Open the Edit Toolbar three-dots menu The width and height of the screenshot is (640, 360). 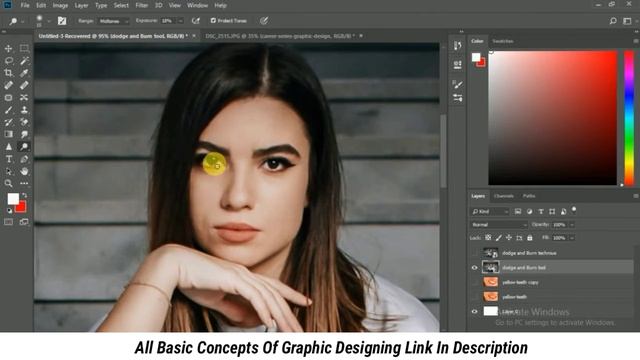24,184
